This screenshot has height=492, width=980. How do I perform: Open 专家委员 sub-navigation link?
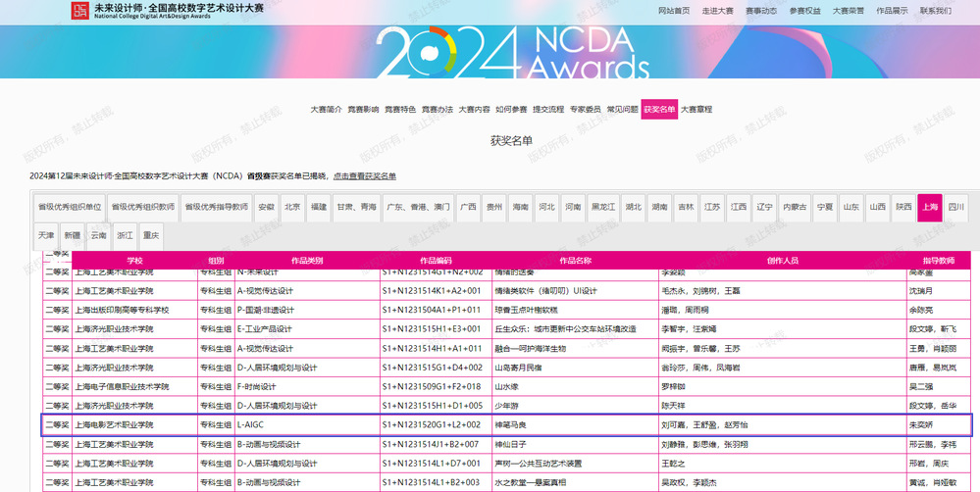(x=585, y=109)
